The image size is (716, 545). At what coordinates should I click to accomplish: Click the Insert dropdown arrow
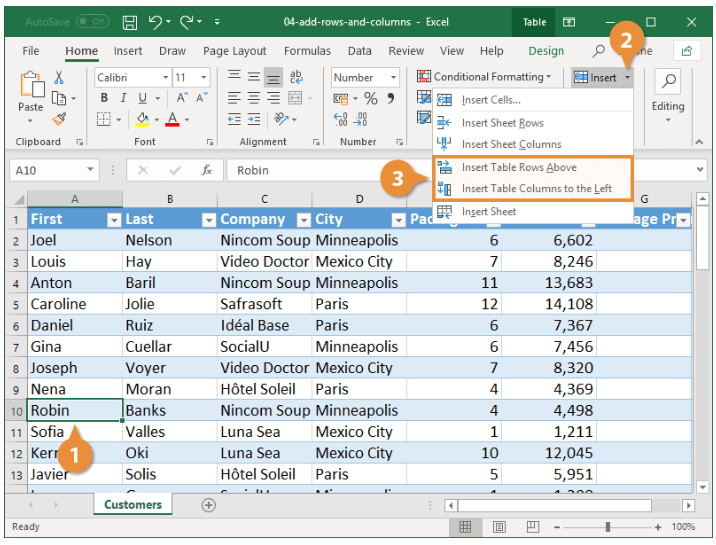pyautogui.click(x=627, y=78)
